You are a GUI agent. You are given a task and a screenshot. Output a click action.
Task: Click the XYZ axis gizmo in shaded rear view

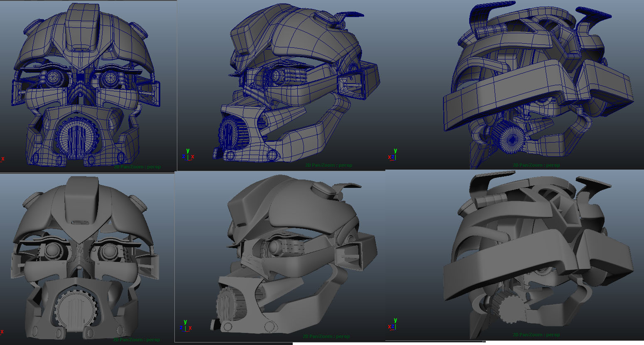392,324
